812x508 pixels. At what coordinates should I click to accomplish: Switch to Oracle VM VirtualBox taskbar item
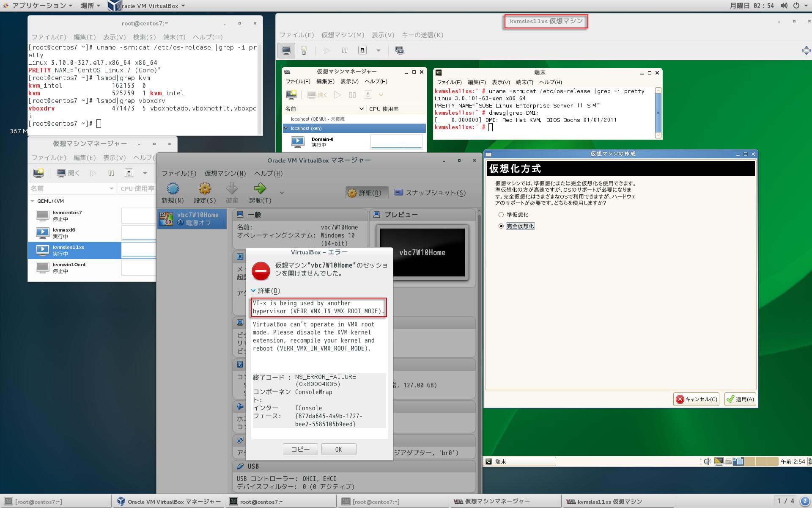coord(169,502)
